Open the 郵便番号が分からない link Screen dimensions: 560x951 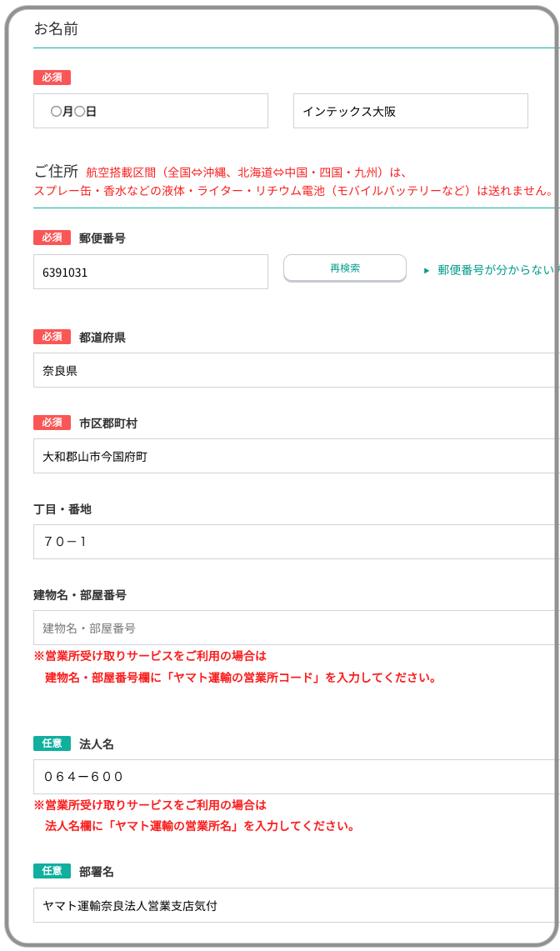coord(497,270)
